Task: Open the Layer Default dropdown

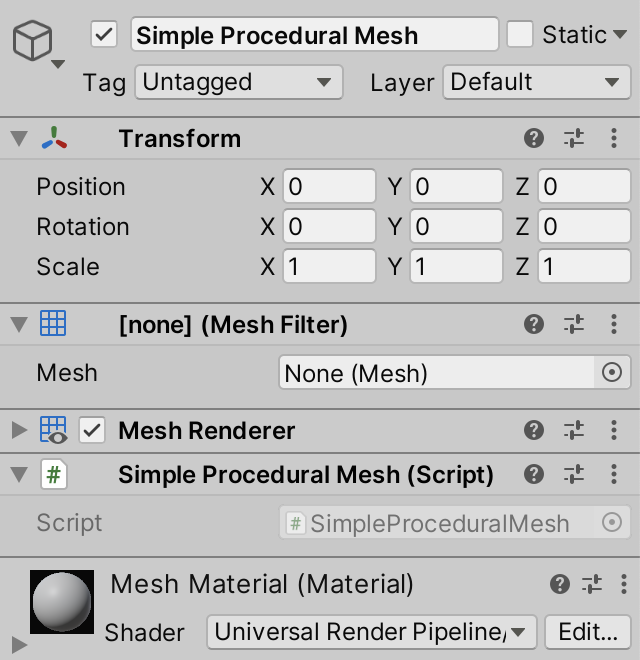Action: (536, 82)
